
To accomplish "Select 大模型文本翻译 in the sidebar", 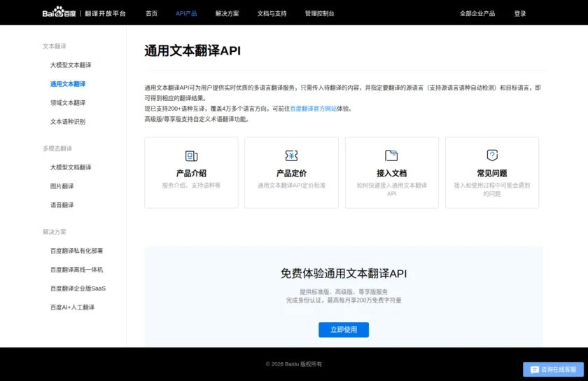I will pyautogui.click(x=71, y=65).
